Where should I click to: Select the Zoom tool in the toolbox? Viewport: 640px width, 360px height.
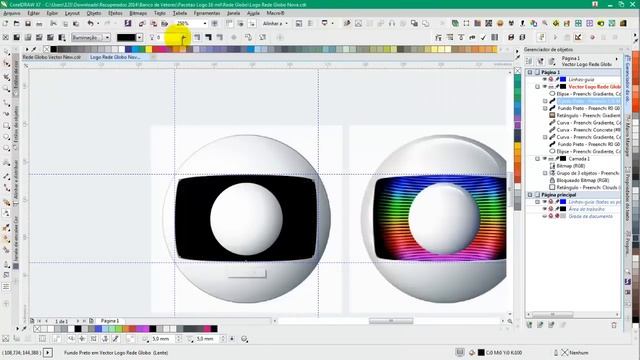tap(7, 89)
